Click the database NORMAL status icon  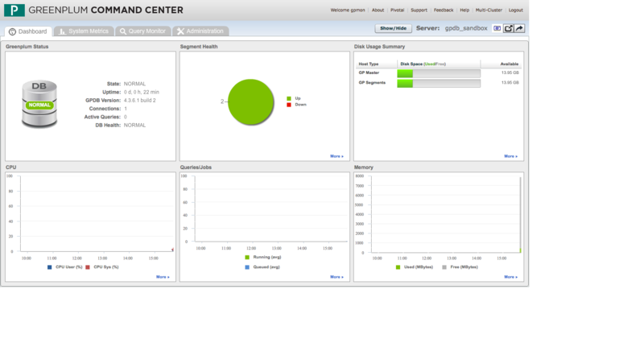pyautogui.click(x=39, y=105)
